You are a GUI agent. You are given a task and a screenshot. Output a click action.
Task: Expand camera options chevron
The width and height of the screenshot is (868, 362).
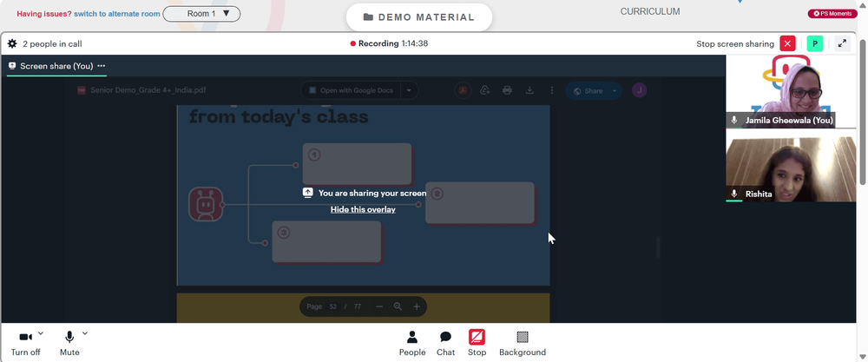(41, 333)
